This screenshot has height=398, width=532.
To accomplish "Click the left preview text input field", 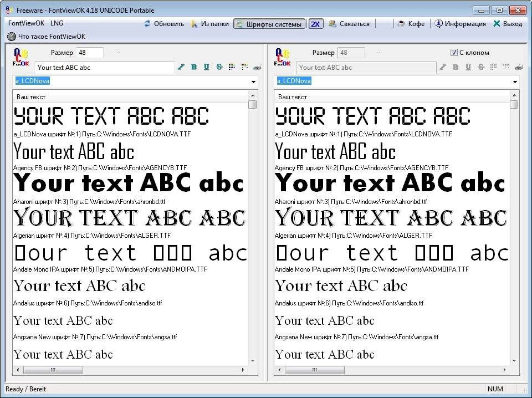I will point(105,68).
